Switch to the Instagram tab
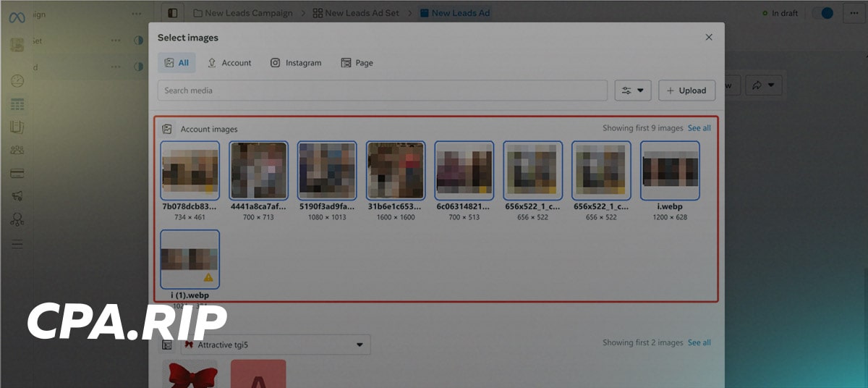Image resolution: width=868 pixels, height=388 pixels. click(x=296, y=63)
